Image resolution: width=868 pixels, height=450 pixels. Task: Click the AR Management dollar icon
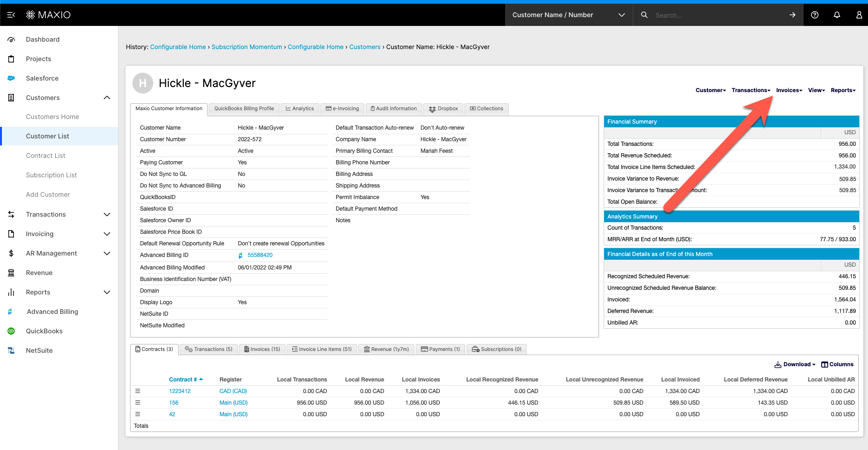pyautogui.click(x=11, y=253)
